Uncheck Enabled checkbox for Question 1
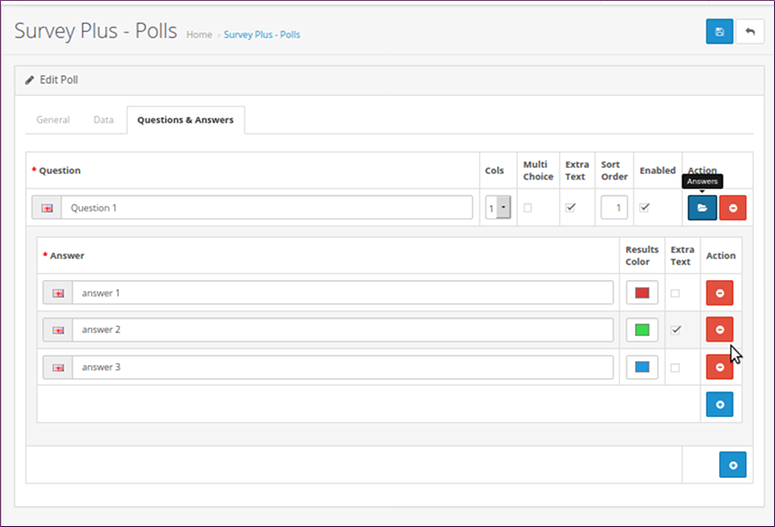The width and height of the screenshot is (775, 527). click(x=644, y=208)
